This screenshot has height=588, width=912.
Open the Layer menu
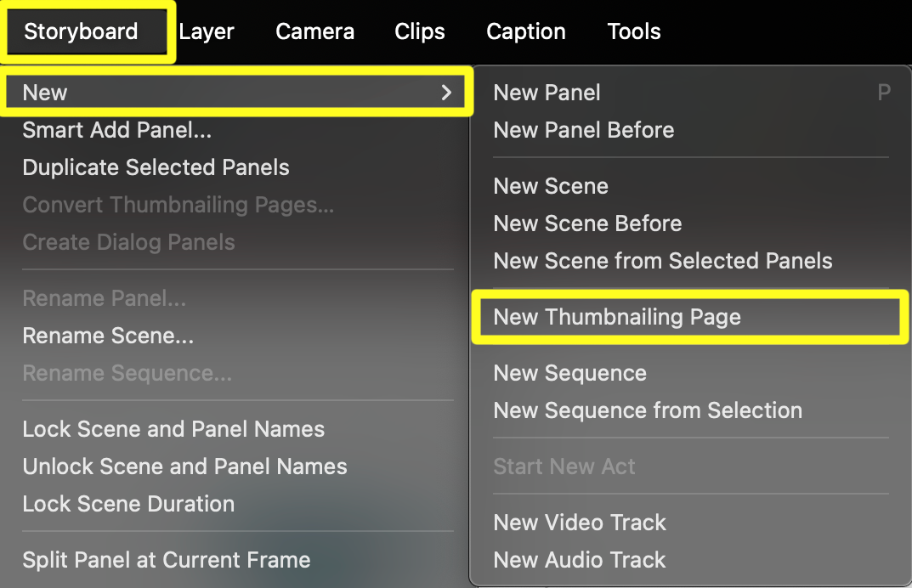[x=207, y=32]
